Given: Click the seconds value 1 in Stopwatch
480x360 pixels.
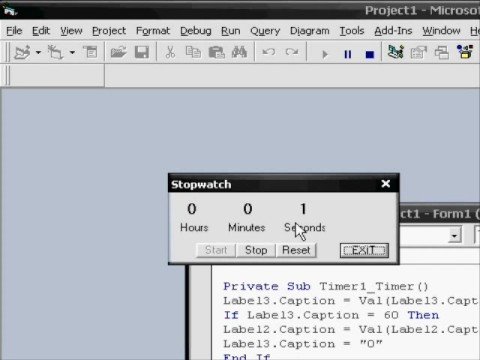Looking at the screenshot, I should 303,209.
